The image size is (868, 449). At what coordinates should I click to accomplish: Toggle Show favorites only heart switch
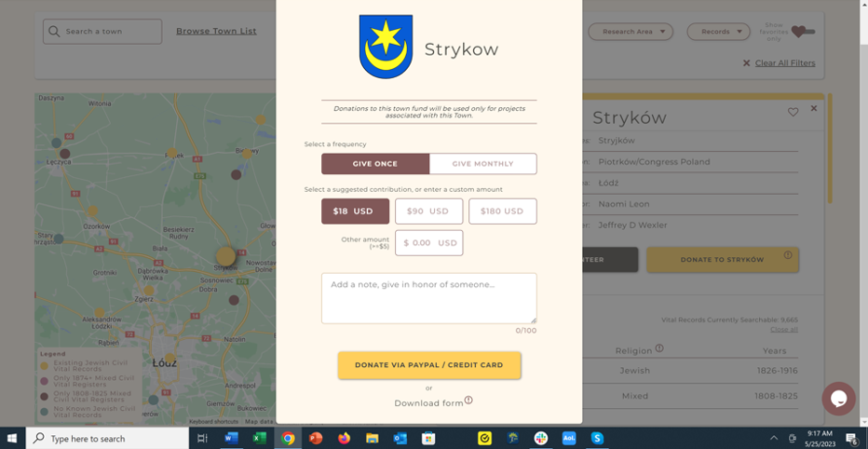(803, 32)
